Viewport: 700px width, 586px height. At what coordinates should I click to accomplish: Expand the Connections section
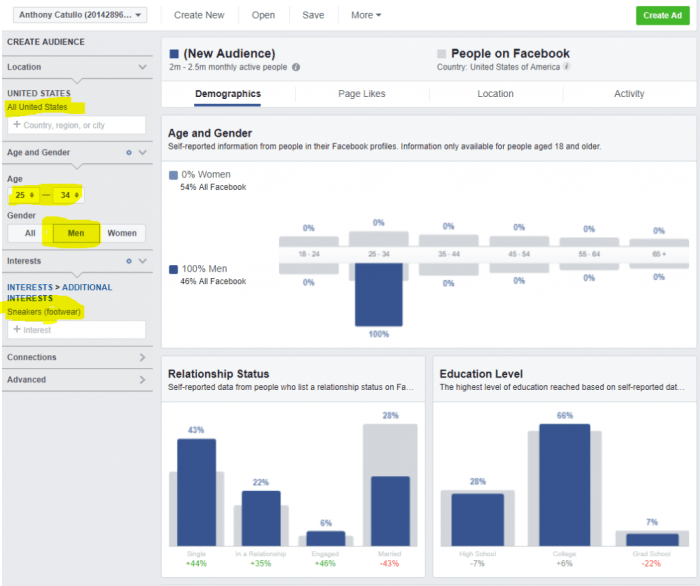tap(77, 357)
